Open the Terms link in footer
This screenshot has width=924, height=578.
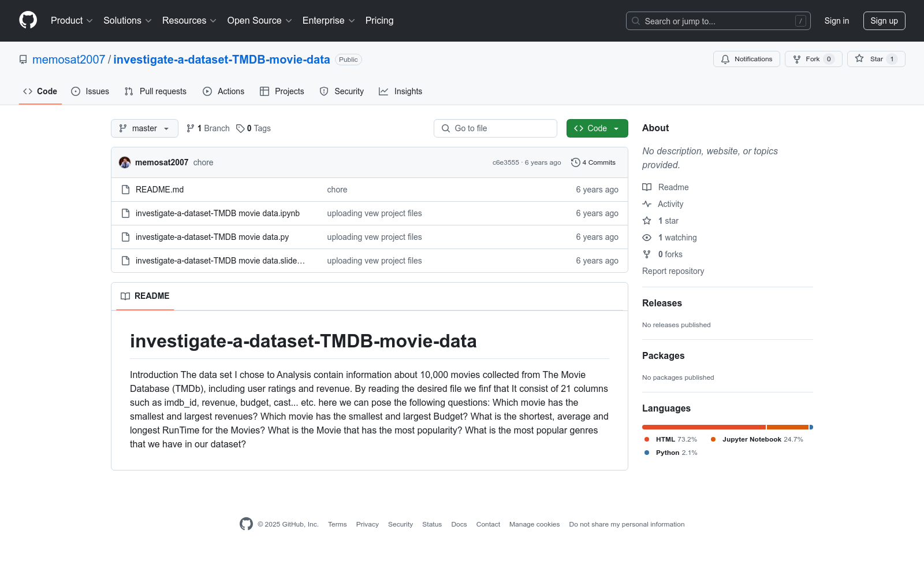point(337,524)
